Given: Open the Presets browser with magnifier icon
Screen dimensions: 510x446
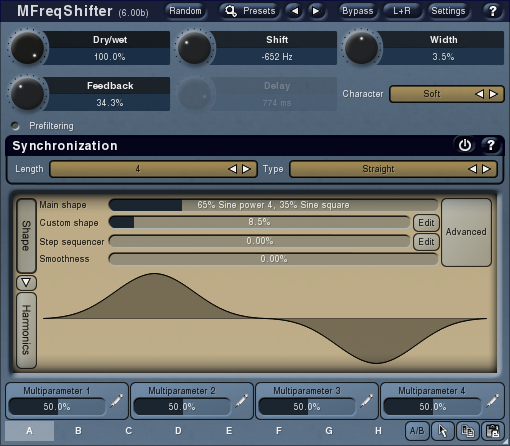Looking at the screenshot, I should [250, 11].
